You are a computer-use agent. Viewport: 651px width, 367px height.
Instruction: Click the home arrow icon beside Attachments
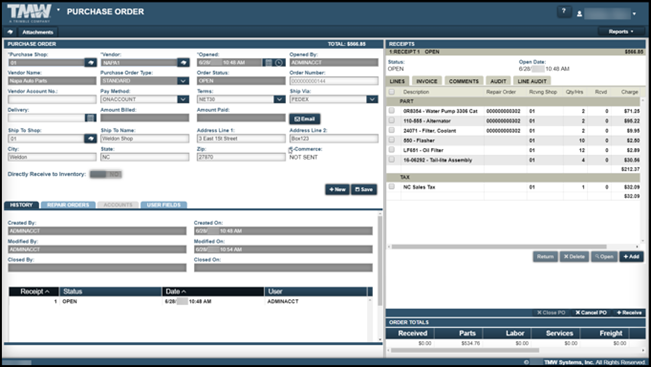pyautogui.click(x=10, y=32)
